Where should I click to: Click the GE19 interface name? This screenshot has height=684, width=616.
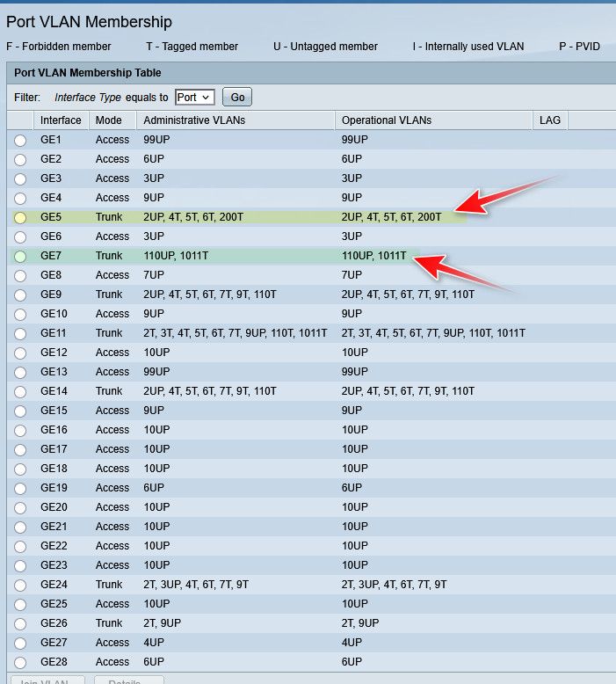pos(54,488)
